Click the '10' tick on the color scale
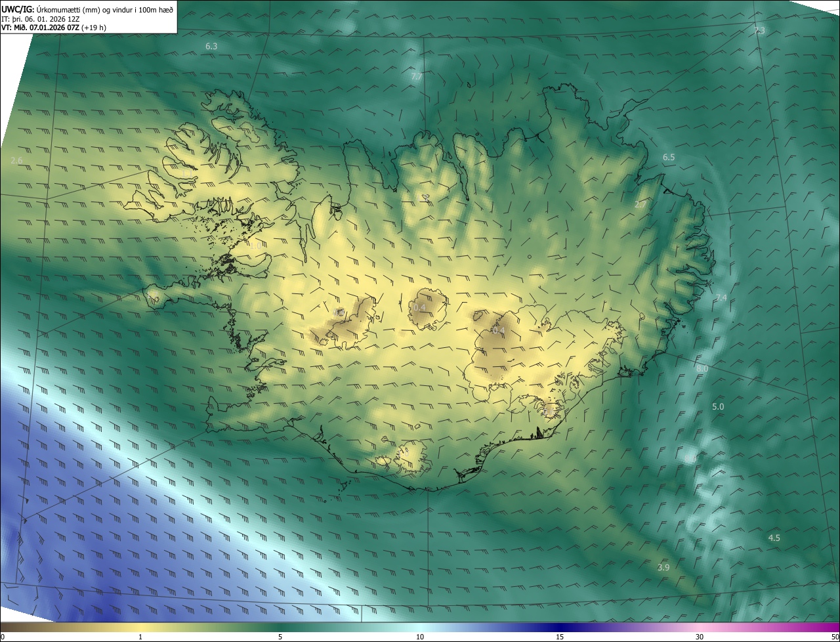Screen dimensions: 840x642 420,637
